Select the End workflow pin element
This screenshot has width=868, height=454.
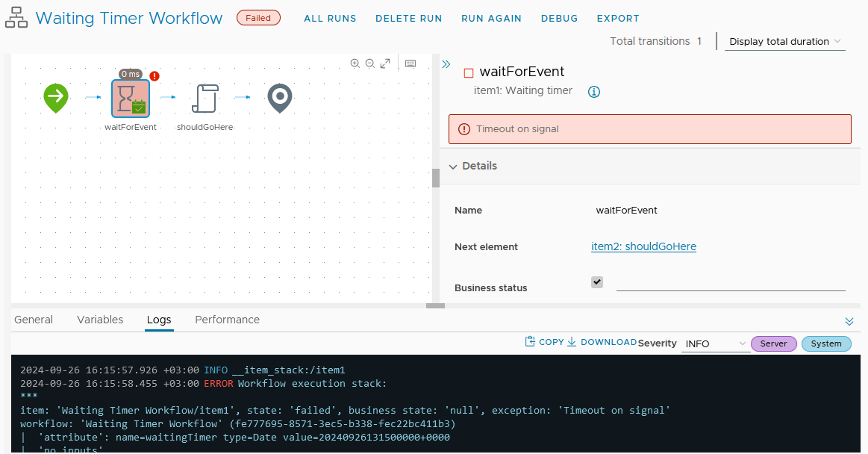click(280, 98)
